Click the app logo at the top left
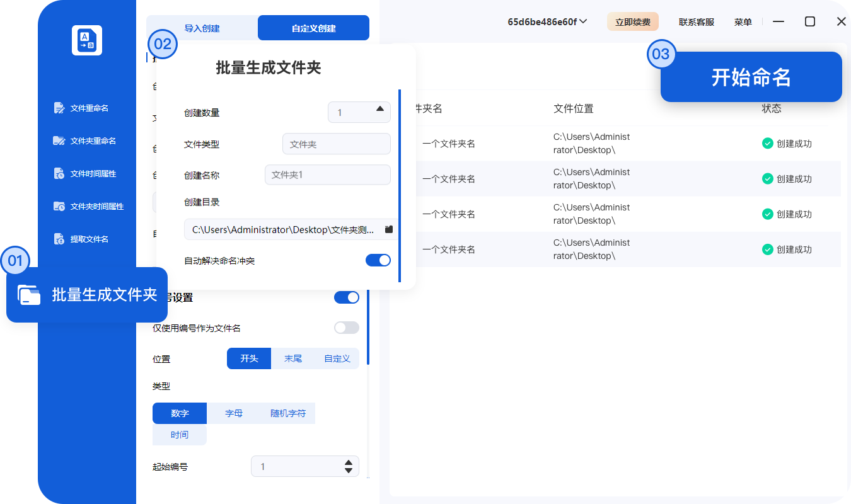The height and width of the screenshot is (504, 851). click(x=86, y=40)
